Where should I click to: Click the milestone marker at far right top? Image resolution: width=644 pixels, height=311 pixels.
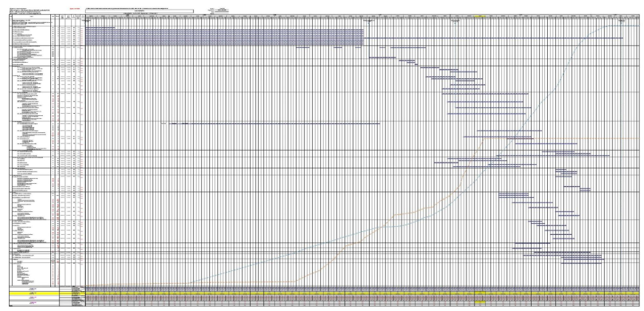621,21
